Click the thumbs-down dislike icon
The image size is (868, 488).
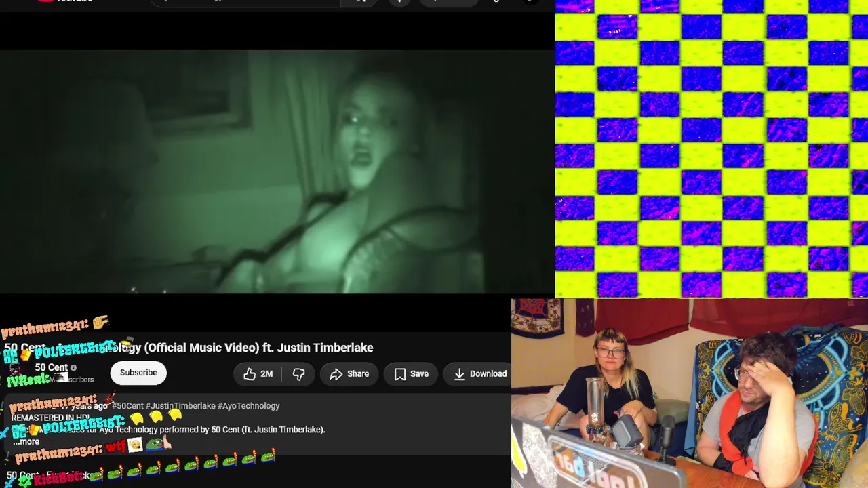(298, 374)
